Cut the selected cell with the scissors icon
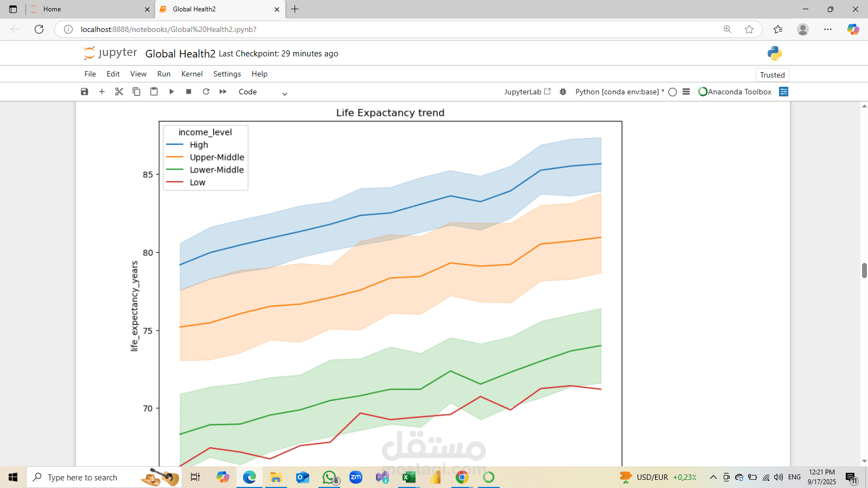Screen dimensions: 868x488 point(119,92)
